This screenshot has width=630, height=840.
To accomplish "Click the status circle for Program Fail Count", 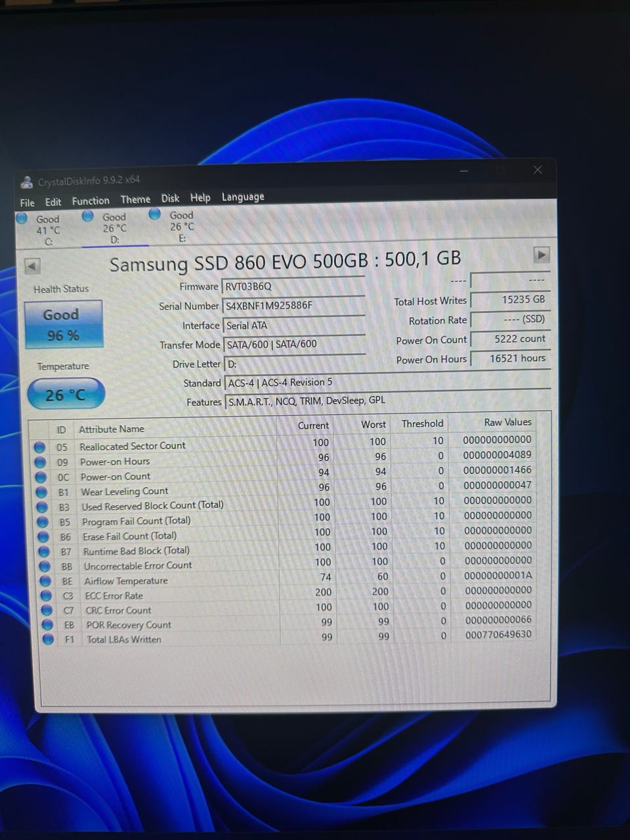I will (x=43, y=522).
